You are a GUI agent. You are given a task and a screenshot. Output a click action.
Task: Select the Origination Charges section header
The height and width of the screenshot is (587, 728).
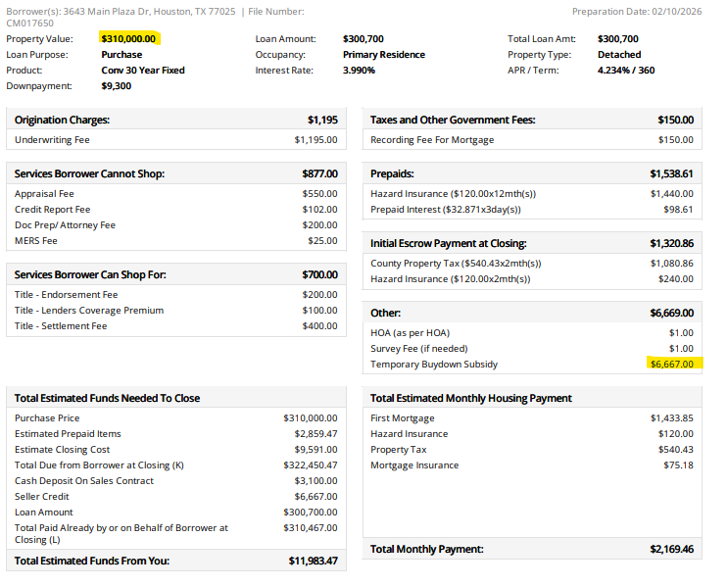[62, 120]
